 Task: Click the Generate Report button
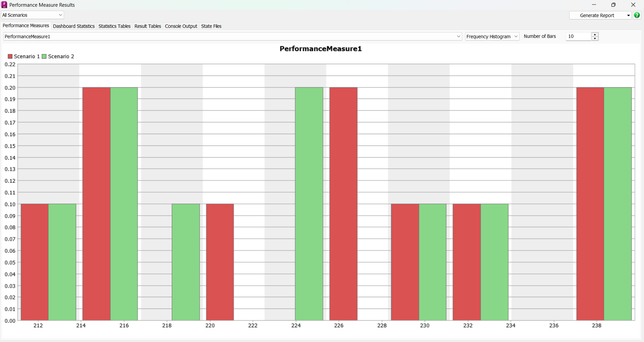pos(597,15)
